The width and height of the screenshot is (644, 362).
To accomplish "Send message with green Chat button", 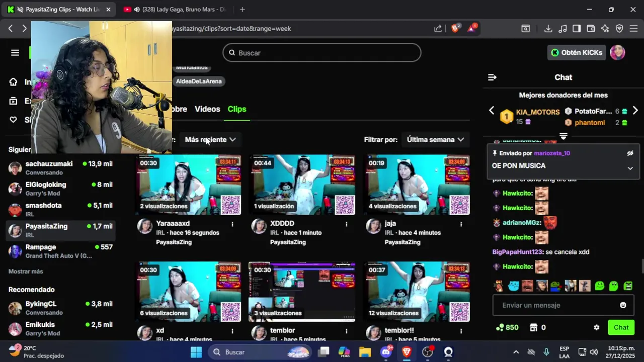I will pos(621,327).
